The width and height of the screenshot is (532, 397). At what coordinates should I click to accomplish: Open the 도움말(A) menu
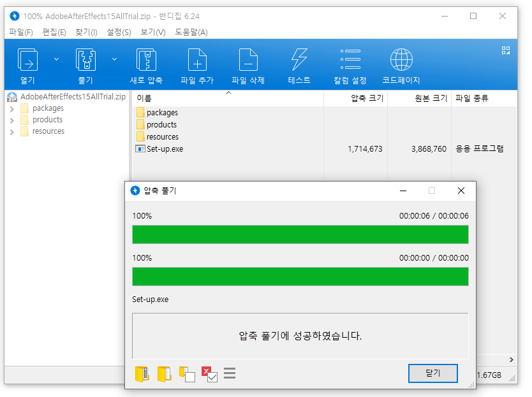coord(191,32)
